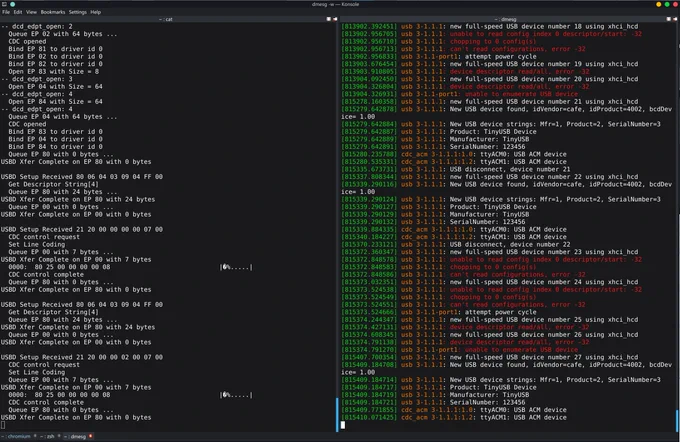The width and height of the screenshot is (680, 442).
Task: Open the Edit menu
Action: click(18, 12)
